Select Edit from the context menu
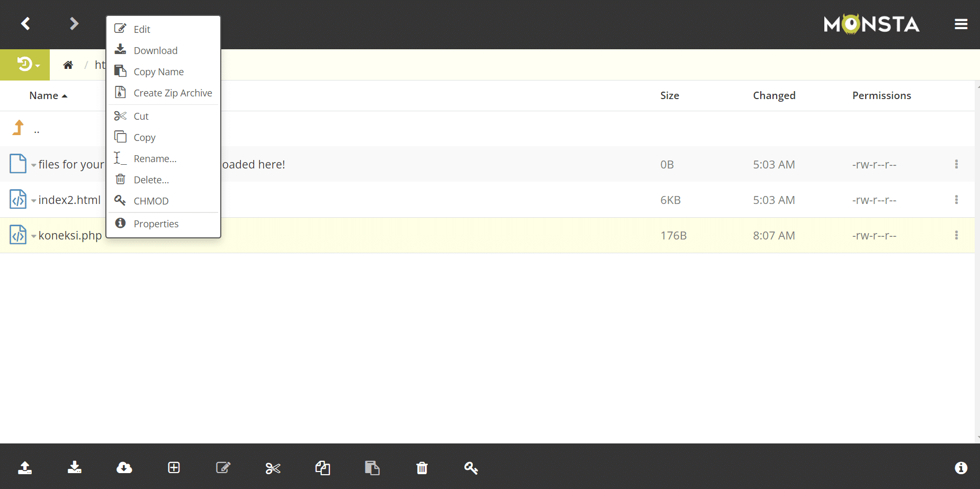This screenshot has height=489, width=980. click(142, 30)
